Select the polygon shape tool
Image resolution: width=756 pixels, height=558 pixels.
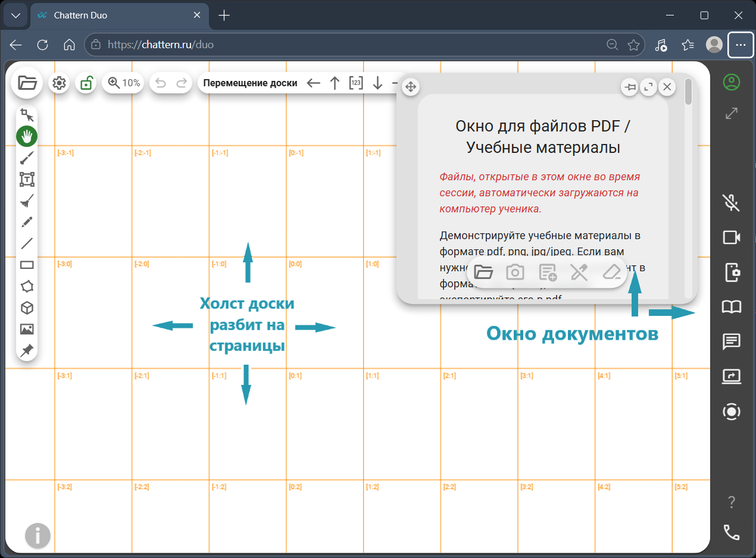tap(27, 286)
